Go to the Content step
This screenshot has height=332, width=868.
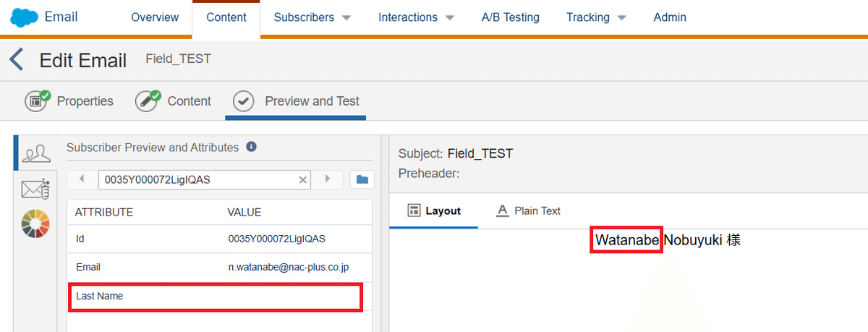coord(174,101)
